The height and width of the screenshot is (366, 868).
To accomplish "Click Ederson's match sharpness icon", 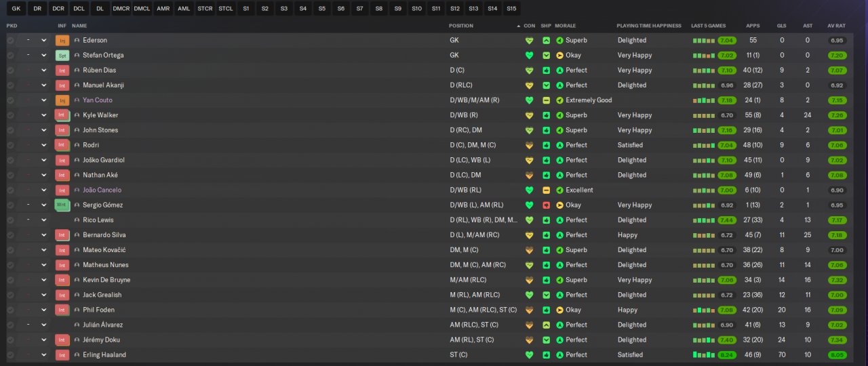I will coord(546,41).
